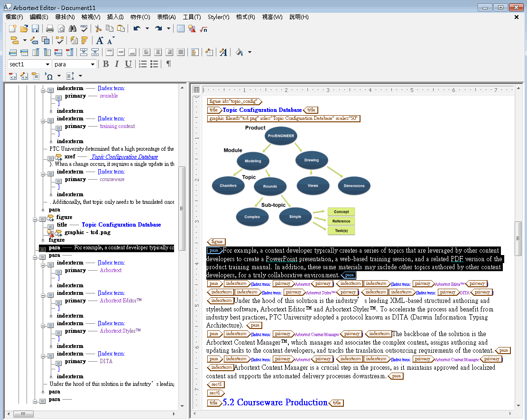Screen dimensions: 527x420
Task: Cut selection with the scissors icon
Action: pos(98,29)
